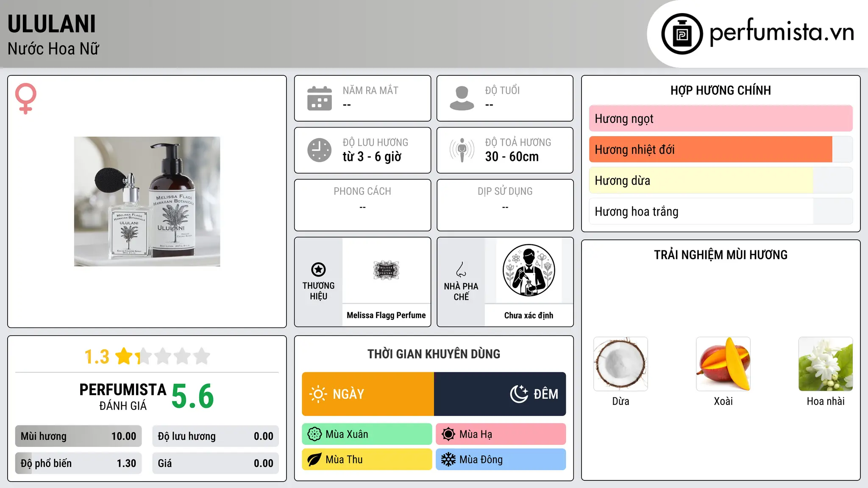Viewport: 868px width, 488px height.
Task: Click the person icon beside Độ tuổi
Action: pos(462,98)
